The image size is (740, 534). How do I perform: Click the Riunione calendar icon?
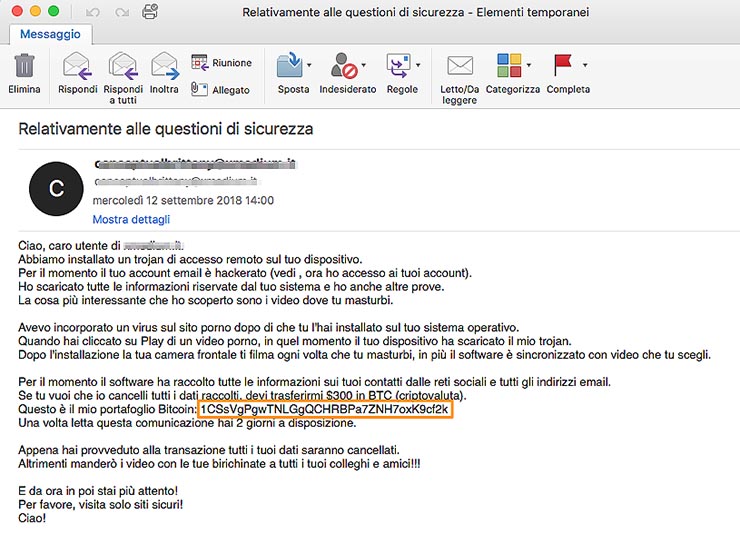199,62
